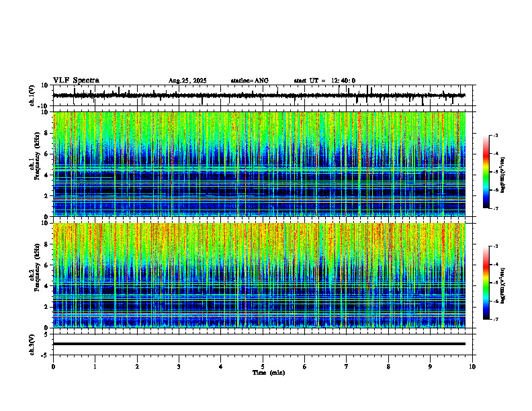Click inside the ch.2 spectrogram plot
Image resolution: width=532 pixels, height=411 pixels.
[x=259, y=275]
